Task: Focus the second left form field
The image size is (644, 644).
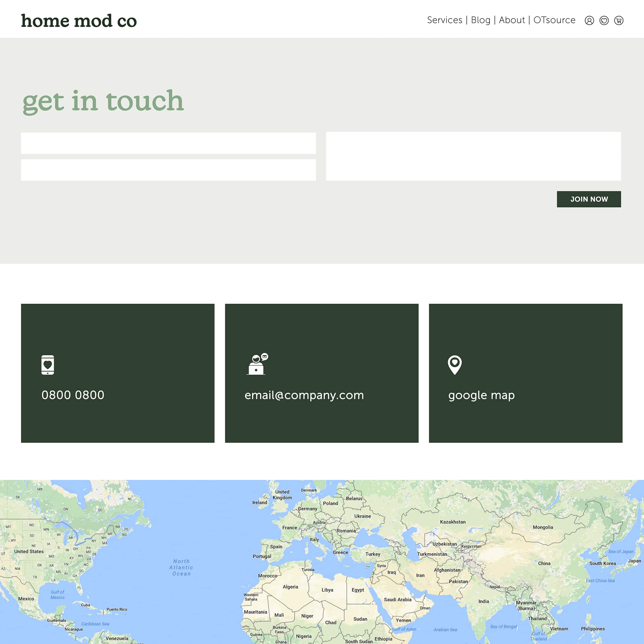Action: [x=168, y=170]
